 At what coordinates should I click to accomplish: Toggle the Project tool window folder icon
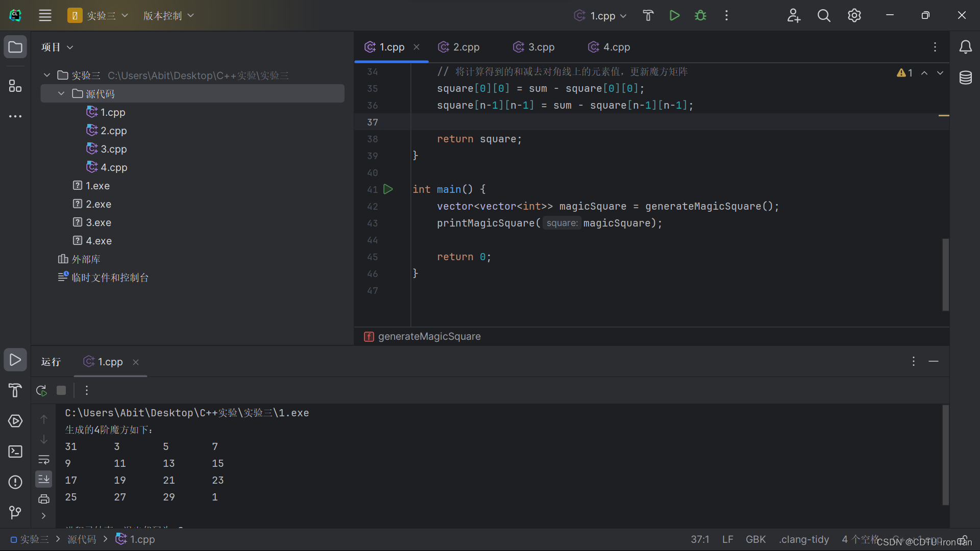click(x=15, y=47)
